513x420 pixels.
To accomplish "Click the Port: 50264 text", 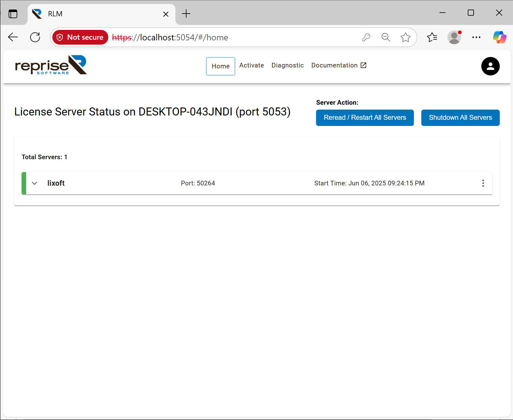I will tap(198, 183).
